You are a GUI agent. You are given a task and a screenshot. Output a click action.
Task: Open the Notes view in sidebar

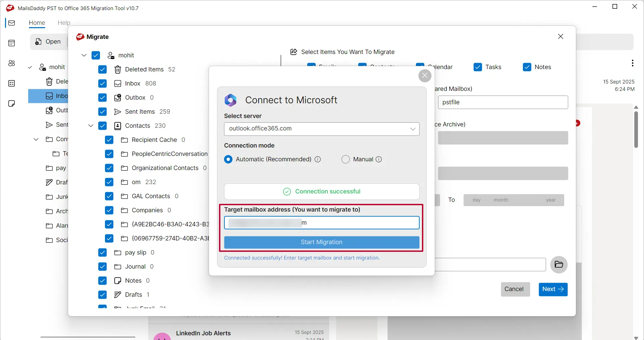point(12,103)
